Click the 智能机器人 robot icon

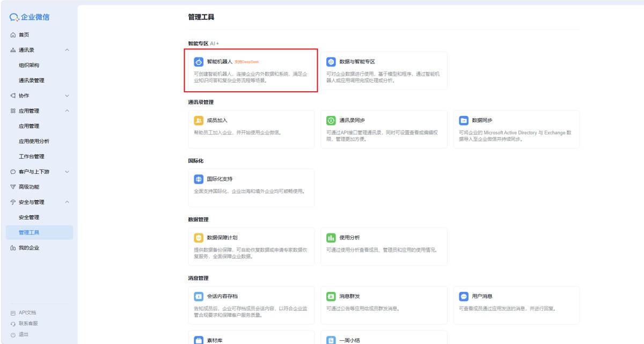[x=199, y=62]
